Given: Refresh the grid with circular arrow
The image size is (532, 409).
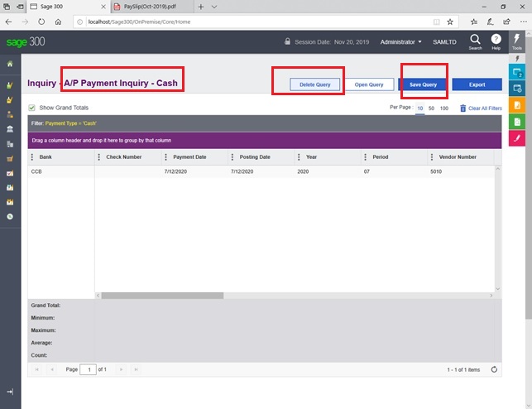Looking at the screenshot, I should click(x=494, y=369).
